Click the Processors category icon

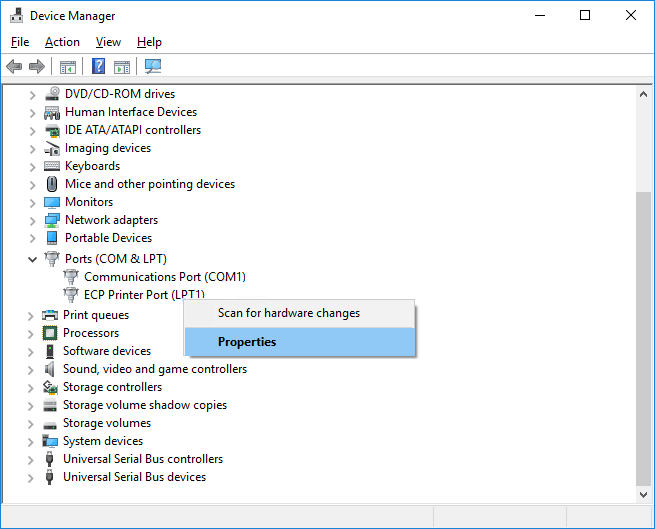[50, 333]
